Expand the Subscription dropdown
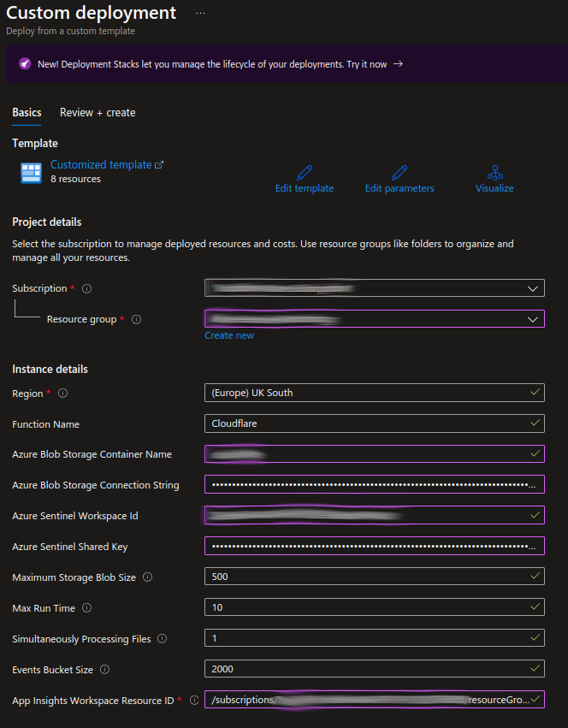568x728 pixels. pos(375,288)
